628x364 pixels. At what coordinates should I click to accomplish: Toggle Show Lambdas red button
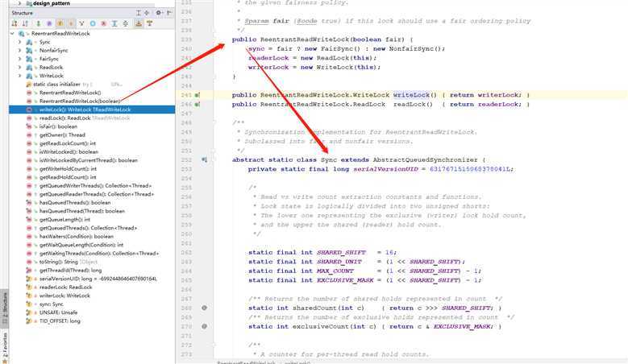point(103,23)
